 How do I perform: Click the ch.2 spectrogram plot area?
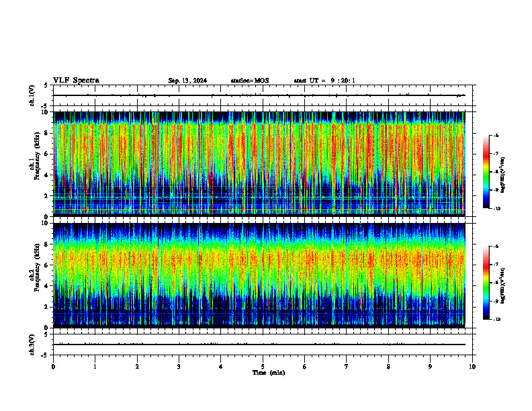click(x=259, y=275)
